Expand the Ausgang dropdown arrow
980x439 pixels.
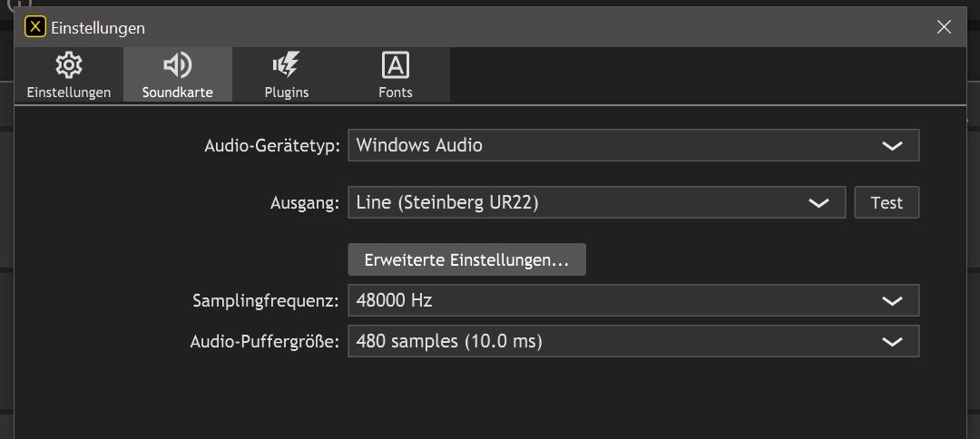coord(818,202)
